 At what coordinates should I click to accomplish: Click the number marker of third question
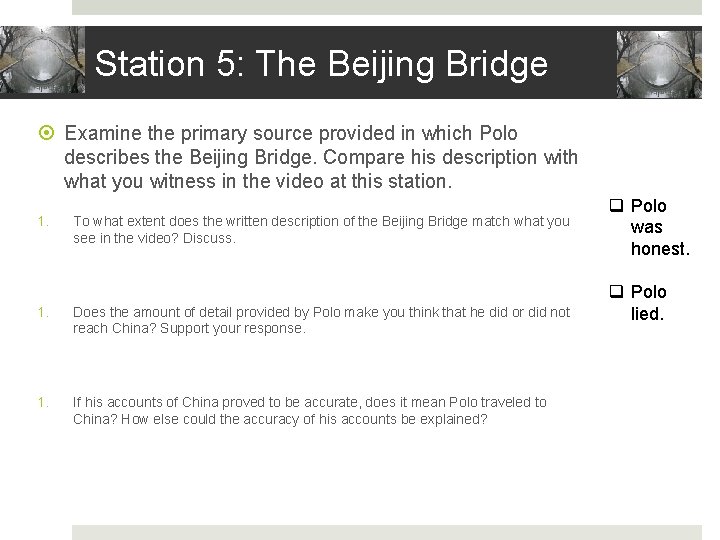pyautogui.click(x=43, y=403)
